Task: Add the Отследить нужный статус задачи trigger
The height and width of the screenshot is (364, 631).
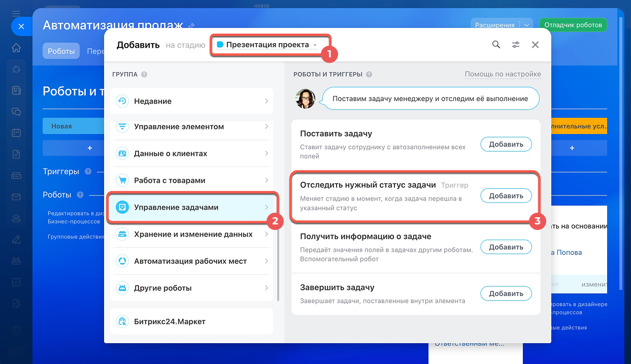Action: click(506, 195)
